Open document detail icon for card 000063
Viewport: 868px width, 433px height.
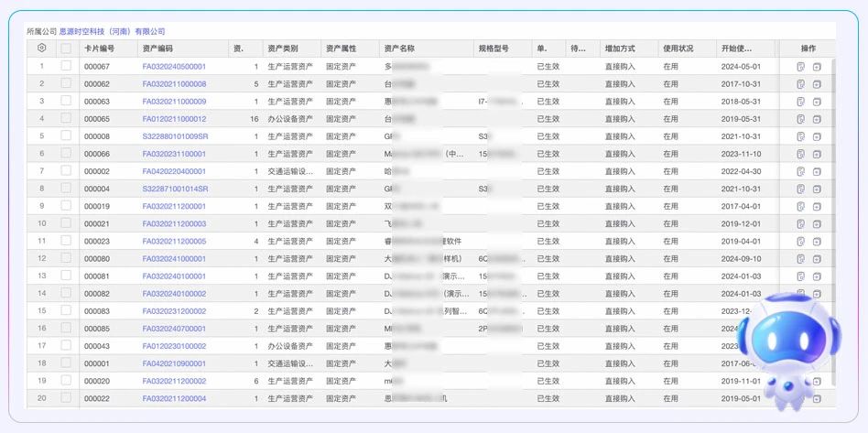tap(800, 102)
